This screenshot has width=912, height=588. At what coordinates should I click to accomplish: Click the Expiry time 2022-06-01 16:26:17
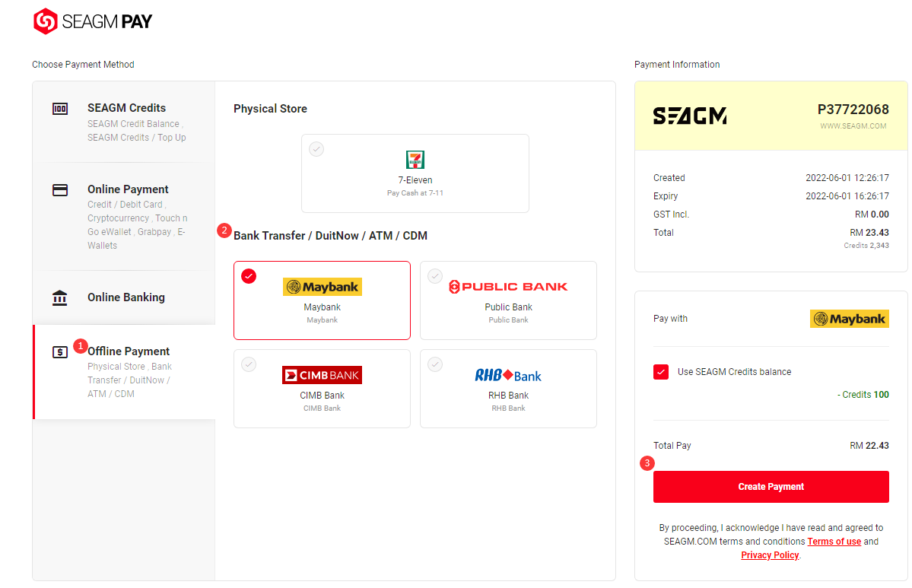847,196
